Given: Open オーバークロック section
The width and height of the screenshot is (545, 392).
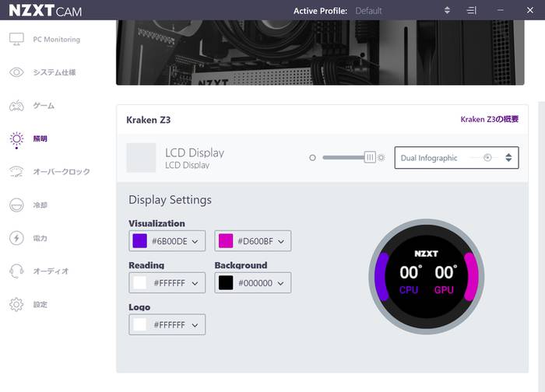Looking at the screenshot, I should (62, 172).
